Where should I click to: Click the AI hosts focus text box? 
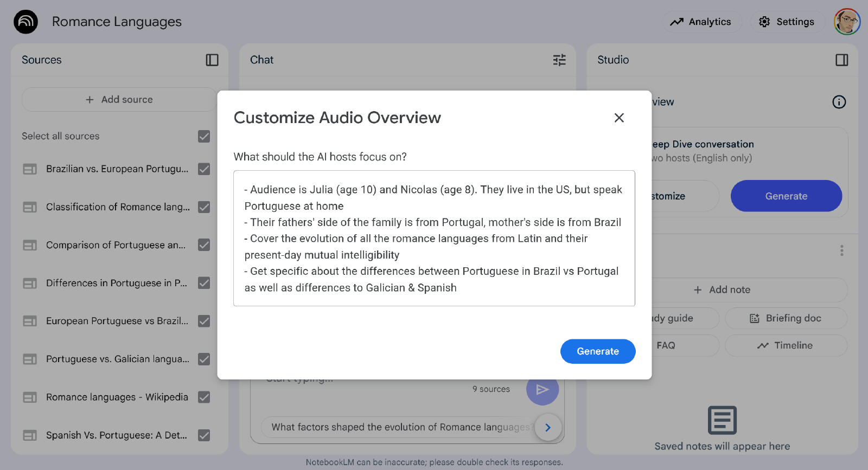coord(434,239)
